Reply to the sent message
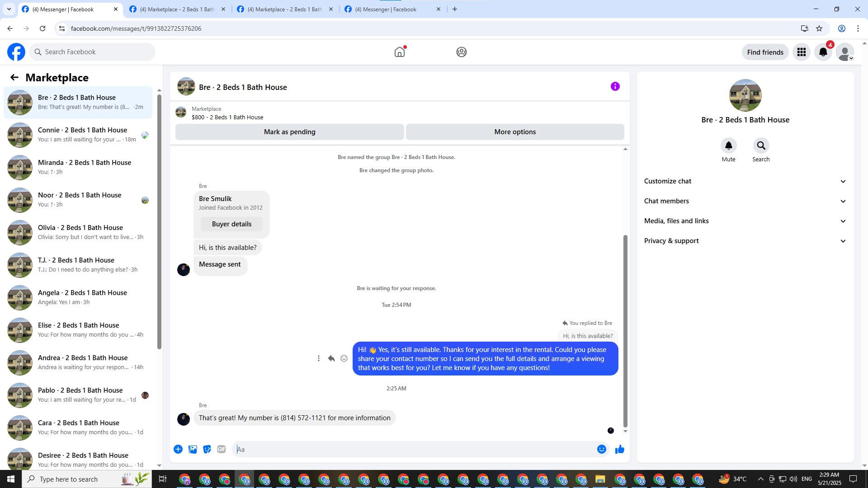868x488 pixels. point(331,358)
